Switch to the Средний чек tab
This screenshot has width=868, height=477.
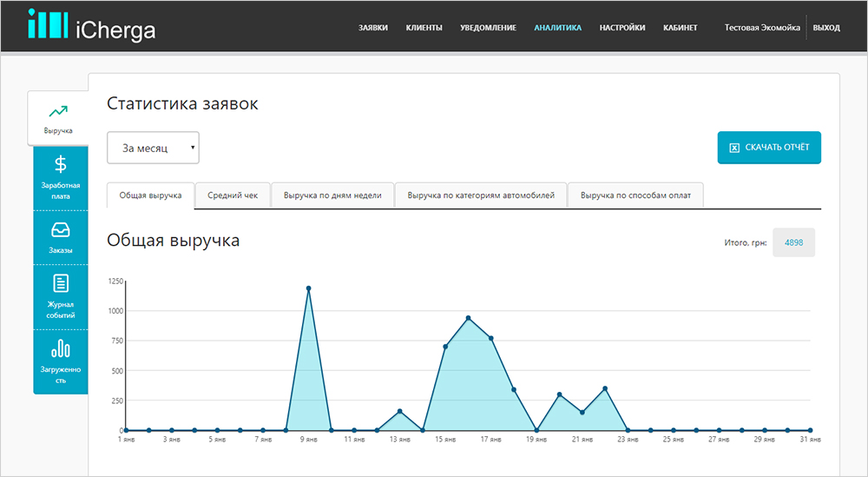pyautogui.click(x=233, y=195)
